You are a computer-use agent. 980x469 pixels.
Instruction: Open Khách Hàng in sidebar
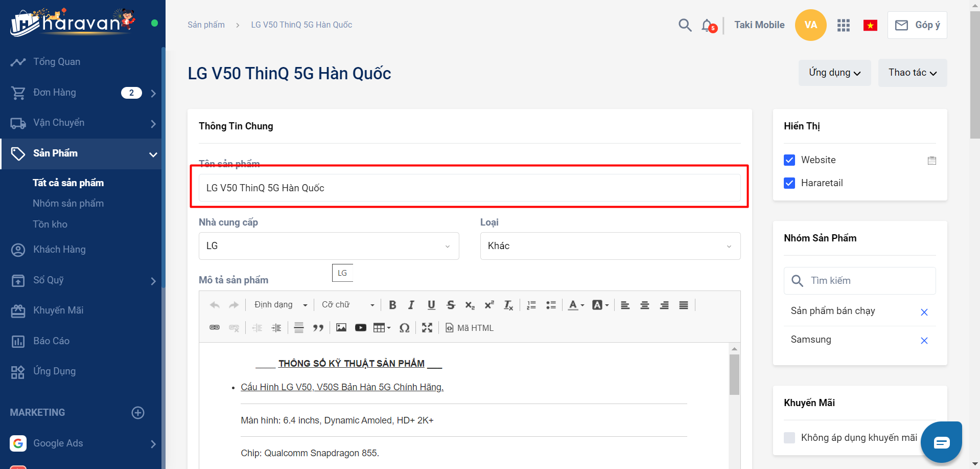[x=59, y=250]
